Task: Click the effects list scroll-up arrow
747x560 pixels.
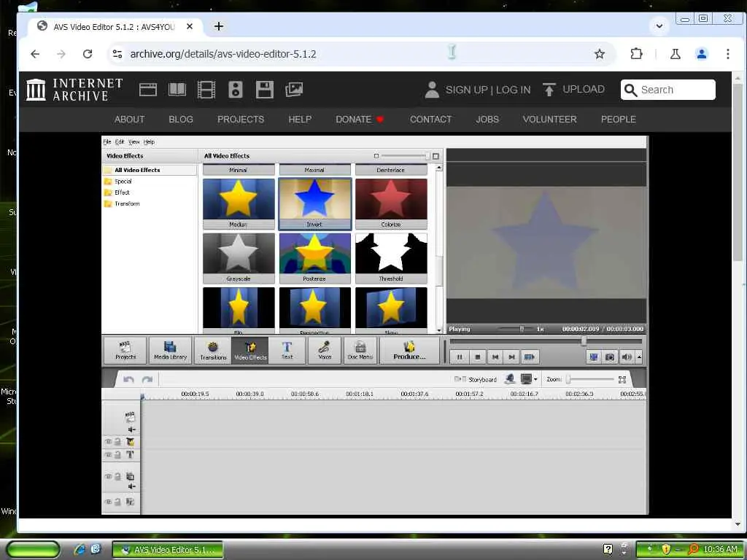Action: click(x=438, y=168)
